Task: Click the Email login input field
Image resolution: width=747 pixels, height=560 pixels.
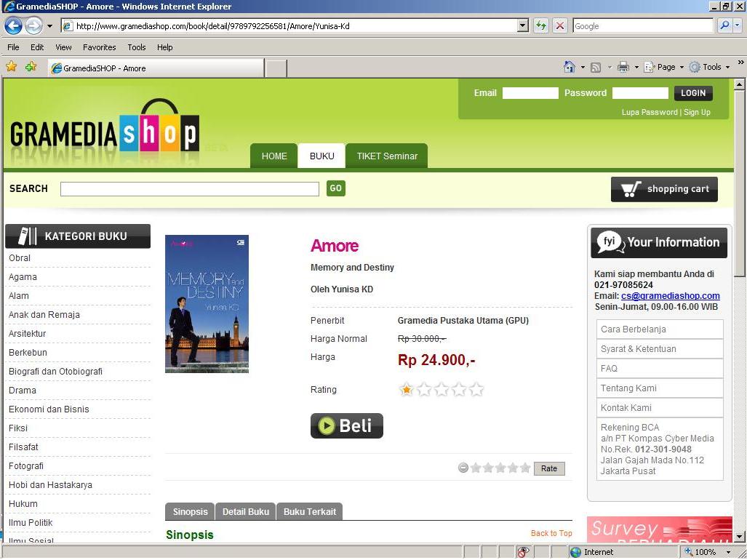Action: [530, 93]
